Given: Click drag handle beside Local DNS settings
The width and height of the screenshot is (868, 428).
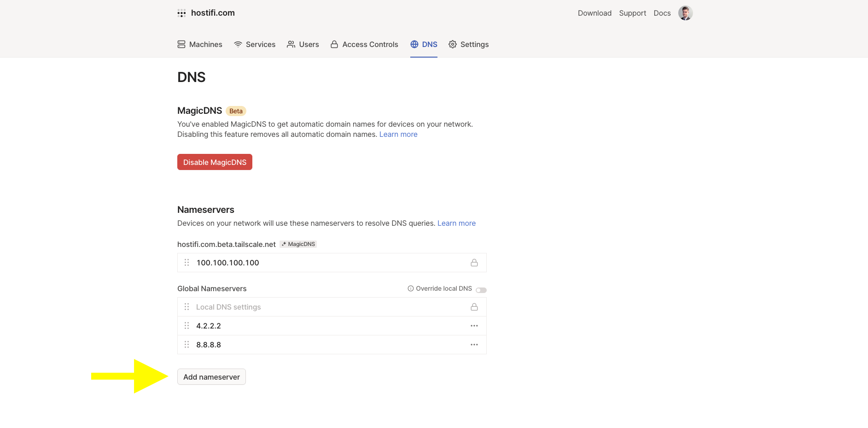Looking at the screenshot, I should click(187, 307).
